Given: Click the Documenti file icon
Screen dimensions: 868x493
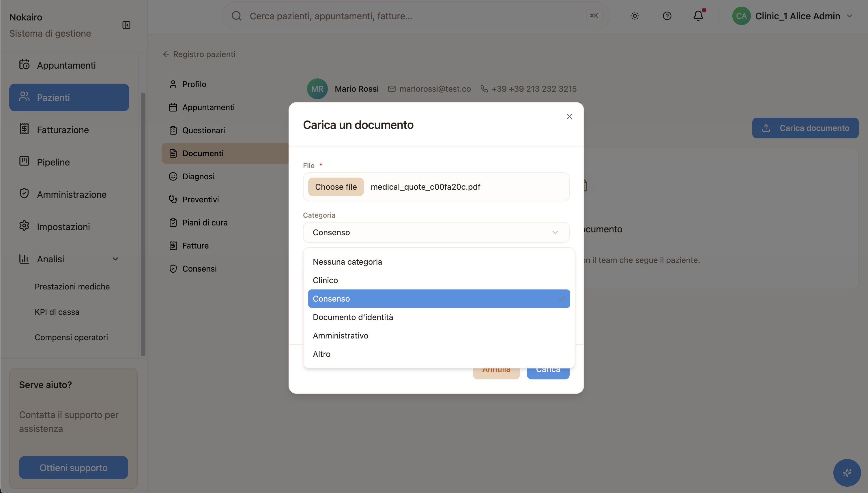Looking at the screenshot, I should (x=173, y=153).
